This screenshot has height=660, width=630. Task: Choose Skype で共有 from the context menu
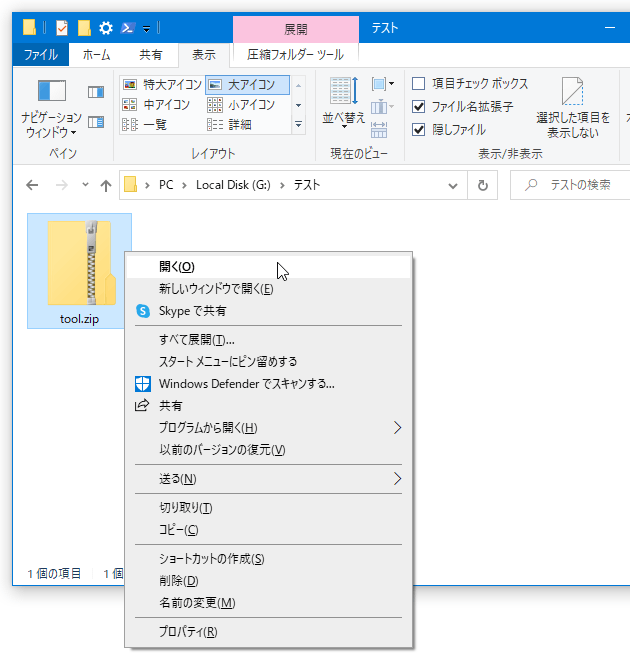coord(268,311)
